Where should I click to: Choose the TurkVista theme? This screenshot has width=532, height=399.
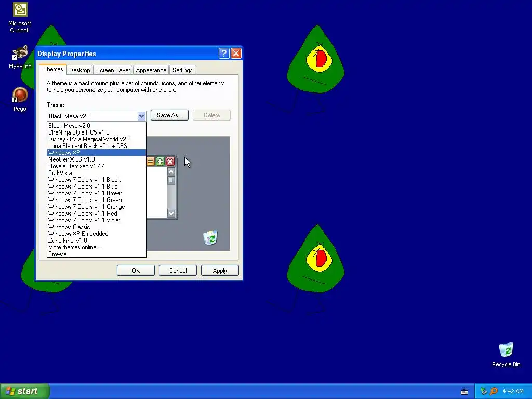96,173
